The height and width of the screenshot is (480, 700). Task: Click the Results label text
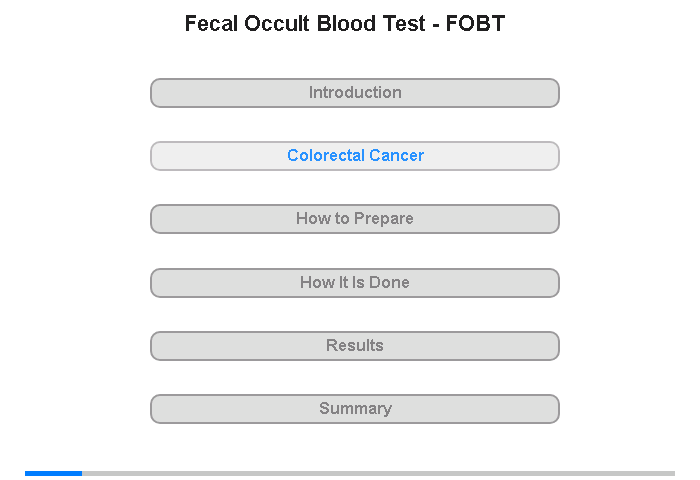pos(355,345)
